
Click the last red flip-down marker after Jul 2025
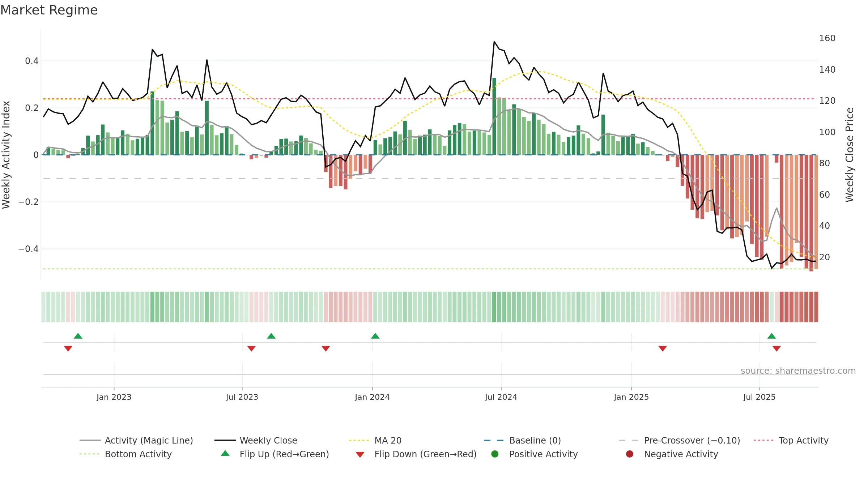(x=776, y=348)
